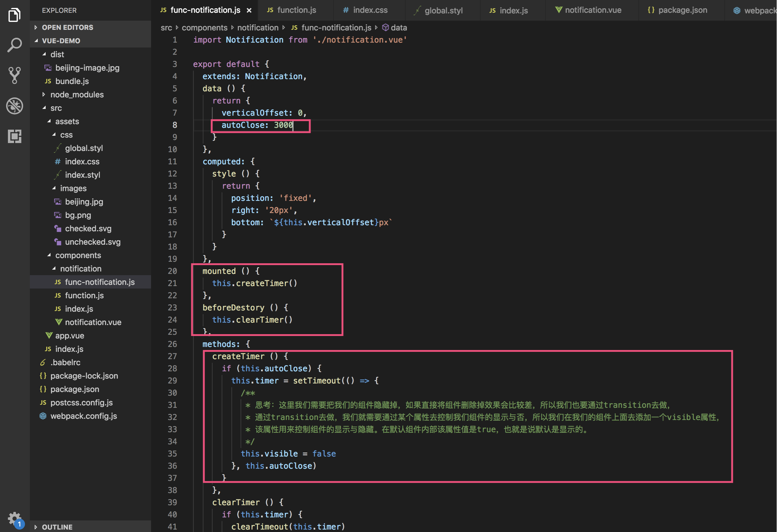The height and width of the screenshot is (532, 777).
Task: Select the Search icon in activity bar
Action: [14, 44]
